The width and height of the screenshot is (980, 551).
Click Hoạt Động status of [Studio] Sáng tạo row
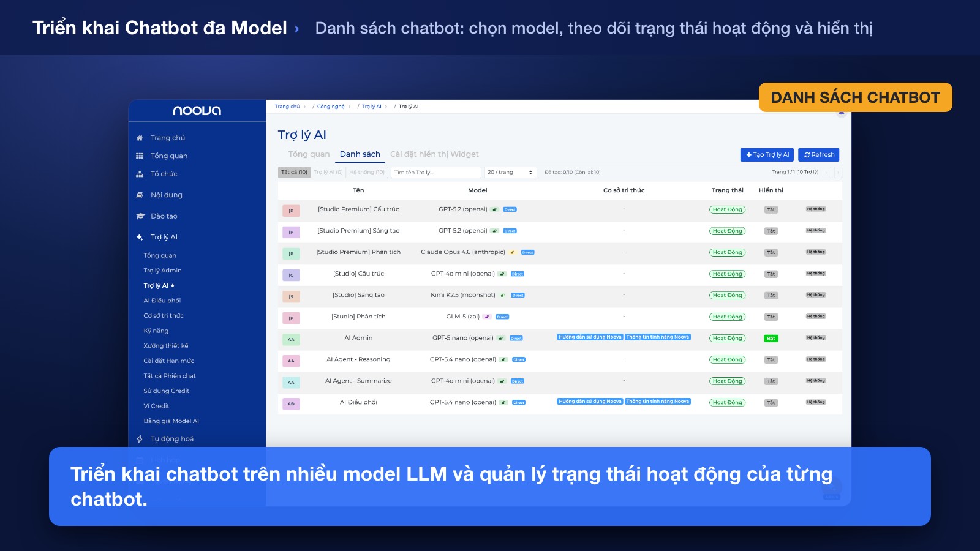(727, 295)
